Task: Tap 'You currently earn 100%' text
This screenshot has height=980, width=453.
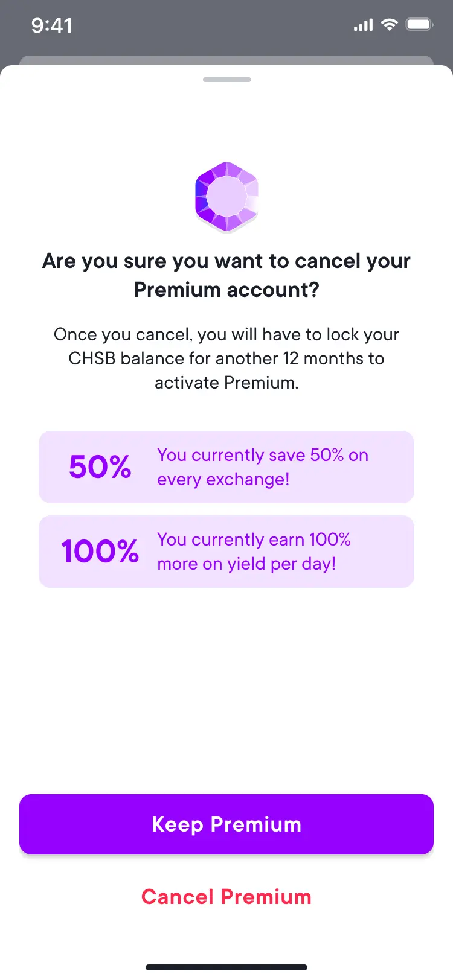Action: point(254,551)
